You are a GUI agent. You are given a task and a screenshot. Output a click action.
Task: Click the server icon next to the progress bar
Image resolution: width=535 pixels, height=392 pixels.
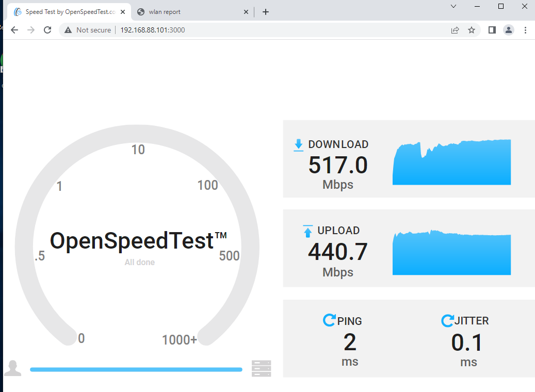tap(262, 368)
